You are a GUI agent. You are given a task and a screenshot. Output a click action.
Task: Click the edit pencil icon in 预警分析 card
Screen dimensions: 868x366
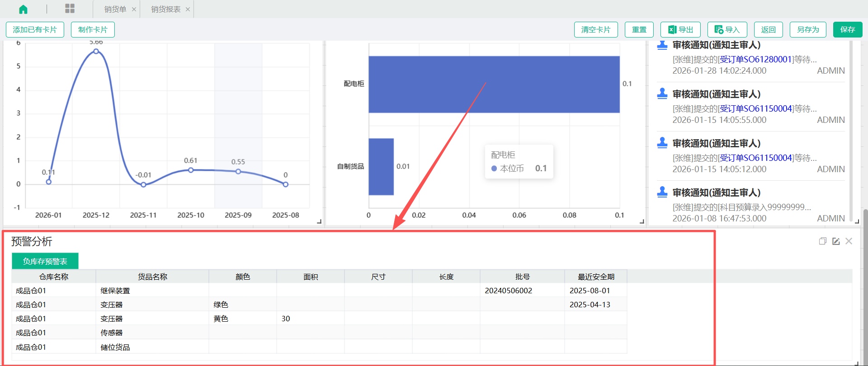836,241
